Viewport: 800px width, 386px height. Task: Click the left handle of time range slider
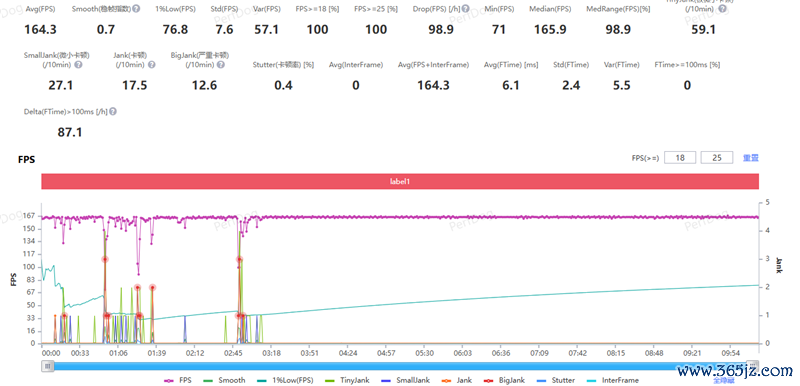(47, 366)
